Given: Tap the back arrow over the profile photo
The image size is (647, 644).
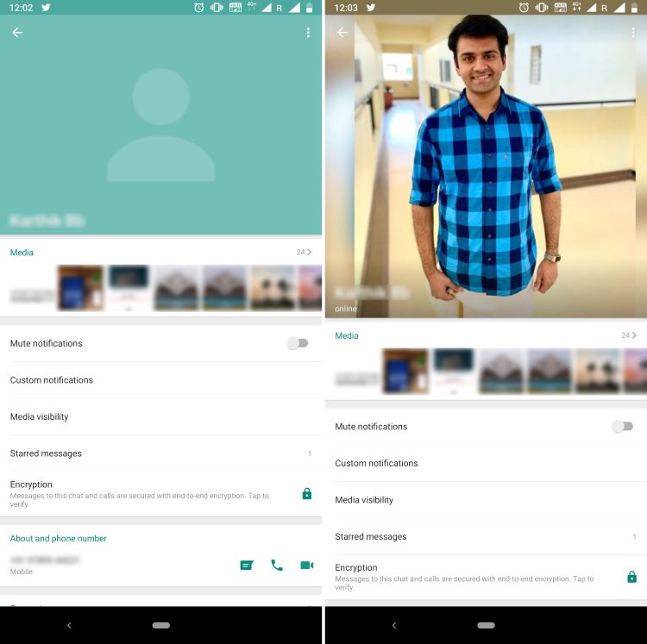Looking at the screenshot, I should point(342,33).
